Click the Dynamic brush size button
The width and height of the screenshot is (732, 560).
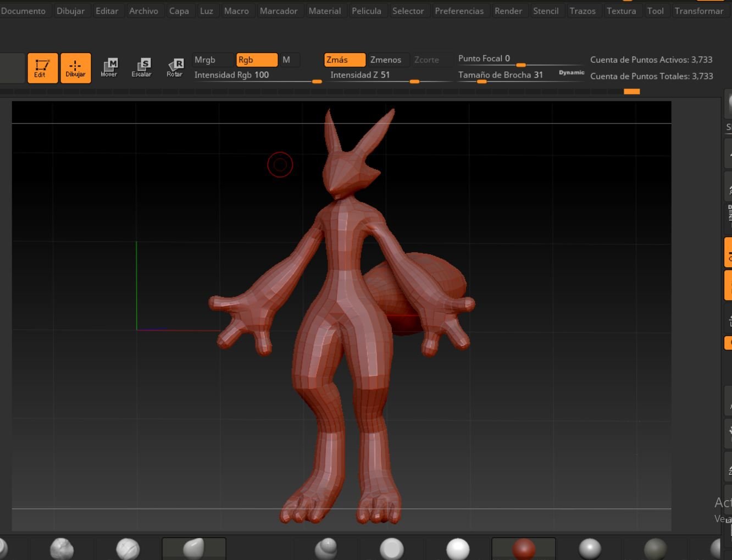(572, 73)
